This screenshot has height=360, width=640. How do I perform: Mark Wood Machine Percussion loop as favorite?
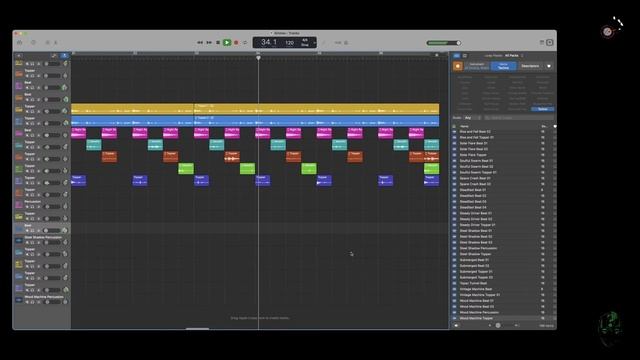[554, 312]
